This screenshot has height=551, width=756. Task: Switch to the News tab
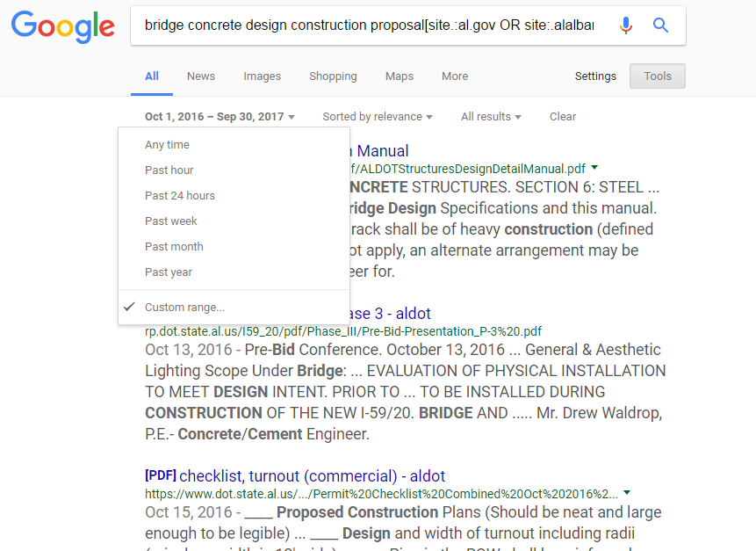201,76
